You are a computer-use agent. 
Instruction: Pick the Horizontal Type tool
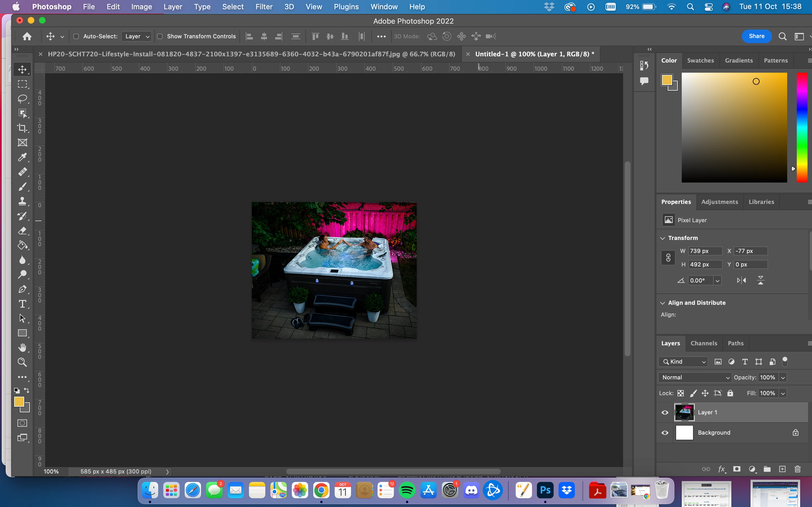tap(23, 304)
